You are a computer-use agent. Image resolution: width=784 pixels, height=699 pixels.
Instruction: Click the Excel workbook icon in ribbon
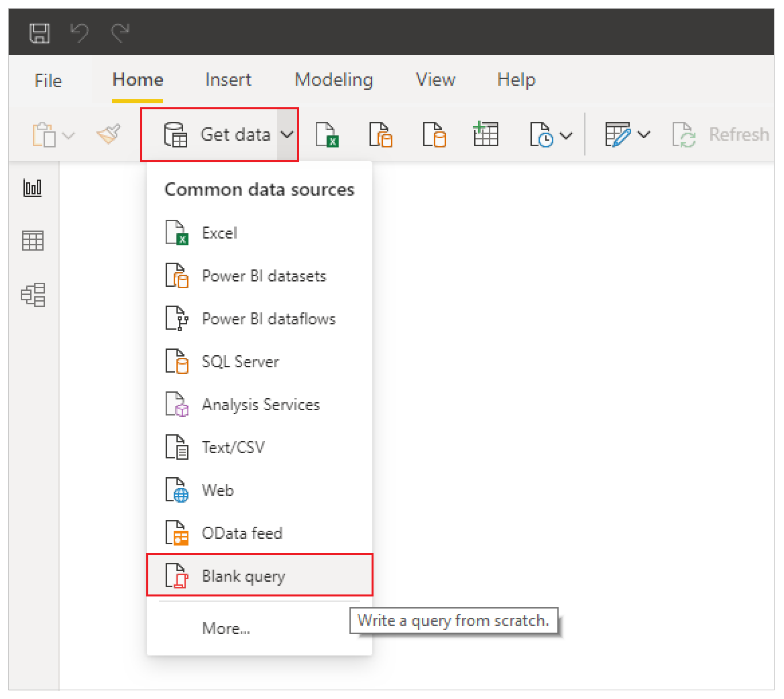coord(327,135)
